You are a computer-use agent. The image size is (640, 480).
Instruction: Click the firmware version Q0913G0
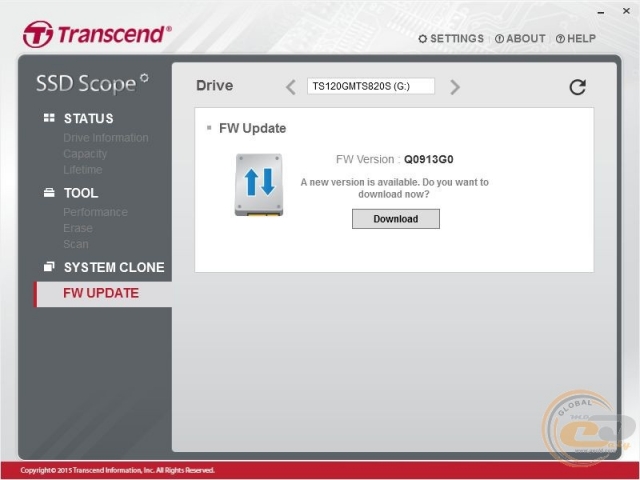(x=429, y=159)
